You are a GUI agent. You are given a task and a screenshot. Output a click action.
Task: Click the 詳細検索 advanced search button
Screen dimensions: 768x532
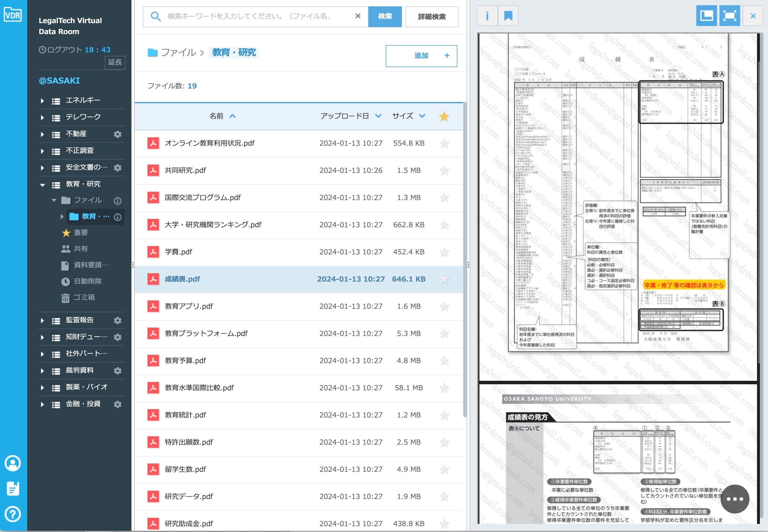pos(431,17)
